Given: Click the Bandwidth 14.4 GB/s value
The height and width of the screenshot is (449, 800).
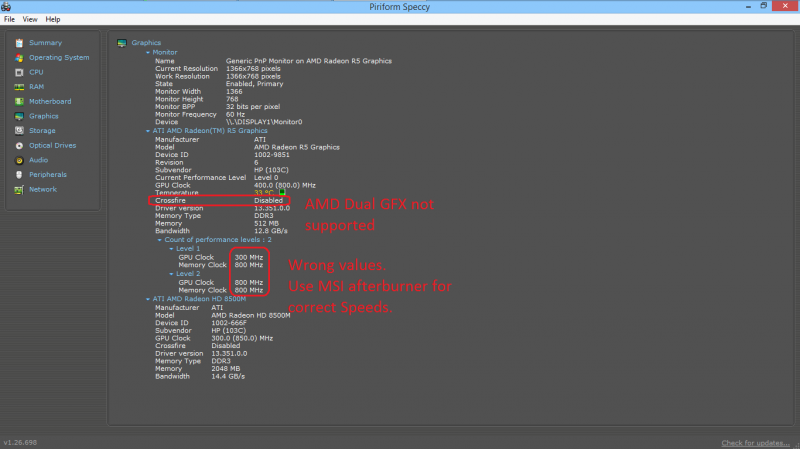Looking at the screenshot, I should point(228,377).
